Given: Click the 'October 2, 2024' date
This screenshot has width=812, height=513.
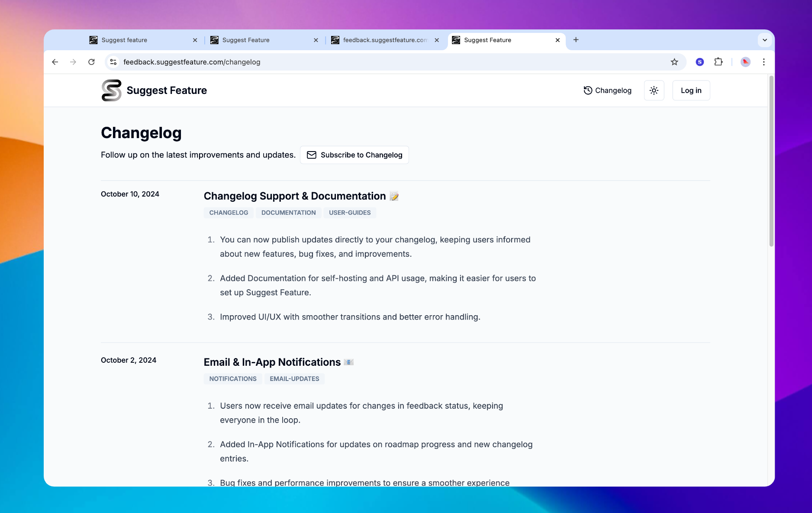Looking at the screenshot, I should coord(129,360).
